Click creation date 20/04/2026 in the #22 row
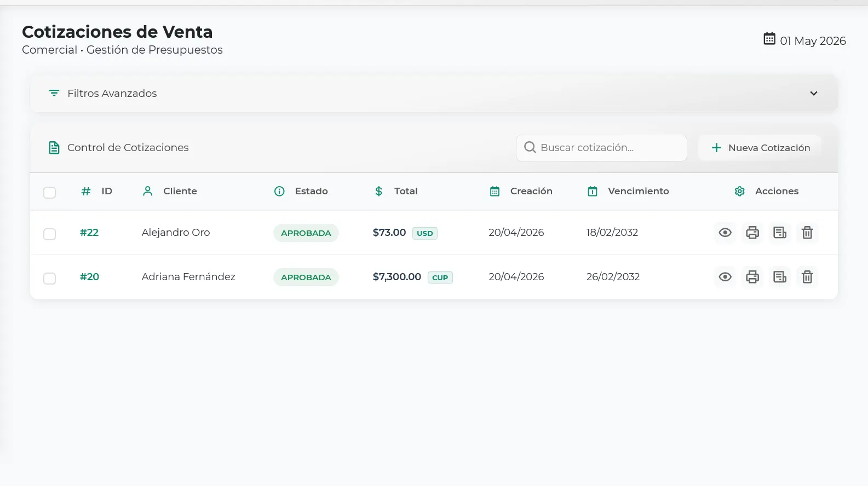This screenshot has width=868, height=486. point(516,232)
